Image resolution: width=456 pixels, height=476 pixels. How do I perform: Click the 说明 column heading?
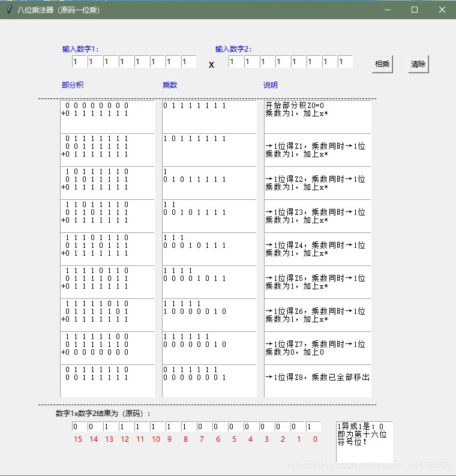point(271,85)
